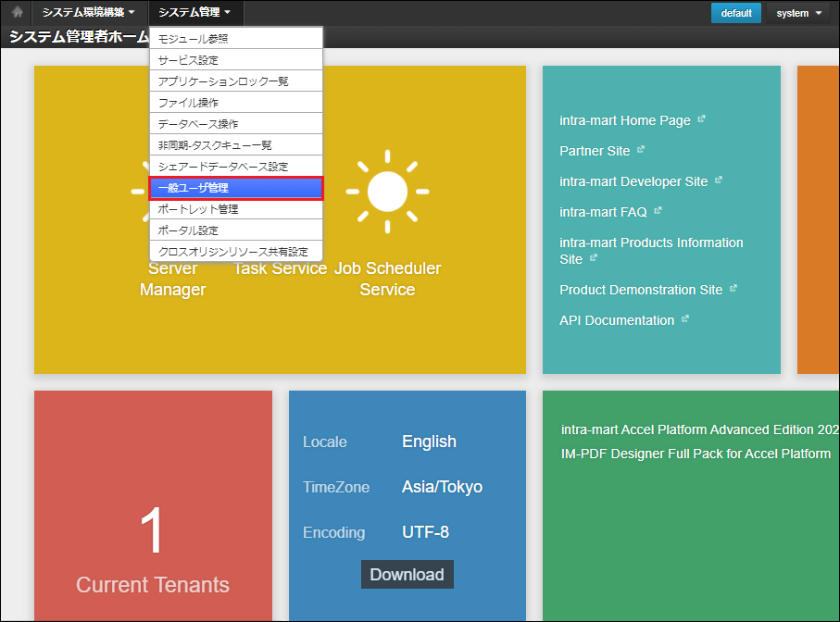Collapse the システム管理 dropdown menu
Viewport: 840px width, 622px height.
194,13
